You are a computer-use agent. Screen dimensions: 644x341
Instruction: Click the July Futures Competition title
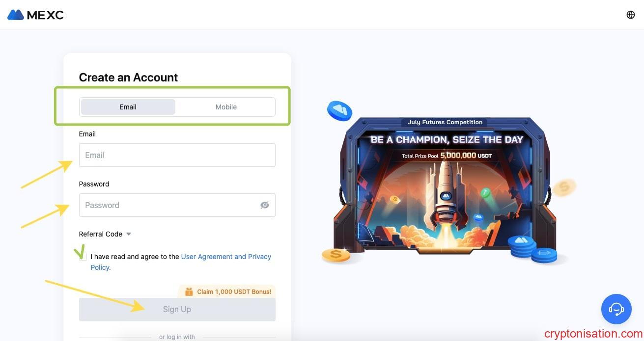tap(445, 122)
